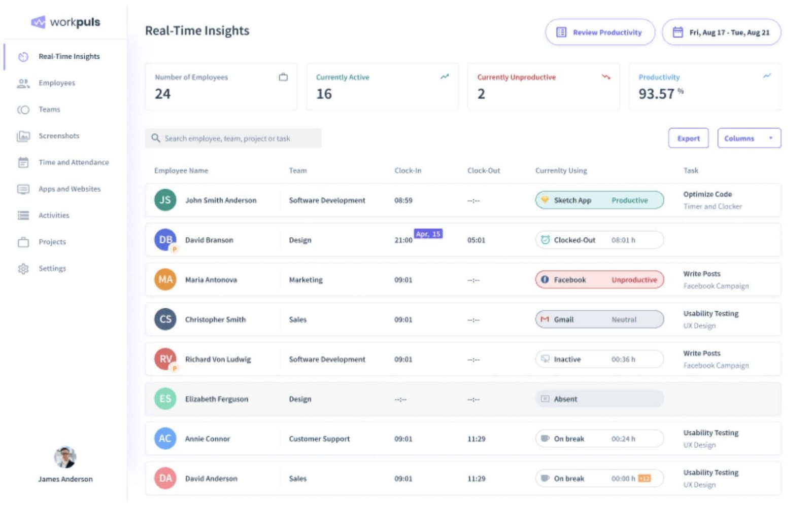Open Screenshots from sidebar
This screenshot has height=505, width=812.
(x=58, y=135)
